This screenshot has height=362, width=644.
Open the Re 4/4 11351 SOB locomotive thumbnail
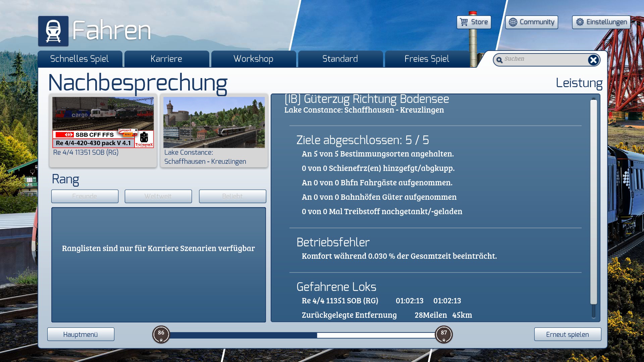pyautogui.click(x=103, y=123)
